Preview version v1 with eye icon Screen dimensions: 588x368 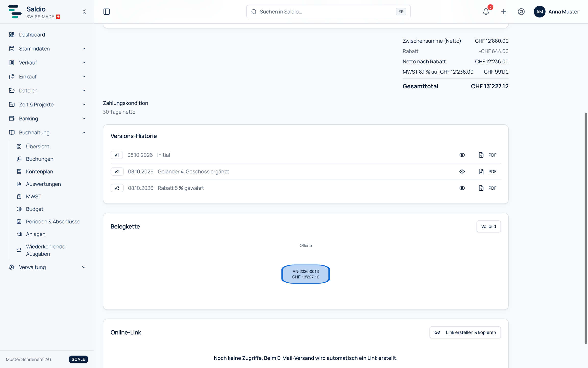click(x=462, y=155)
